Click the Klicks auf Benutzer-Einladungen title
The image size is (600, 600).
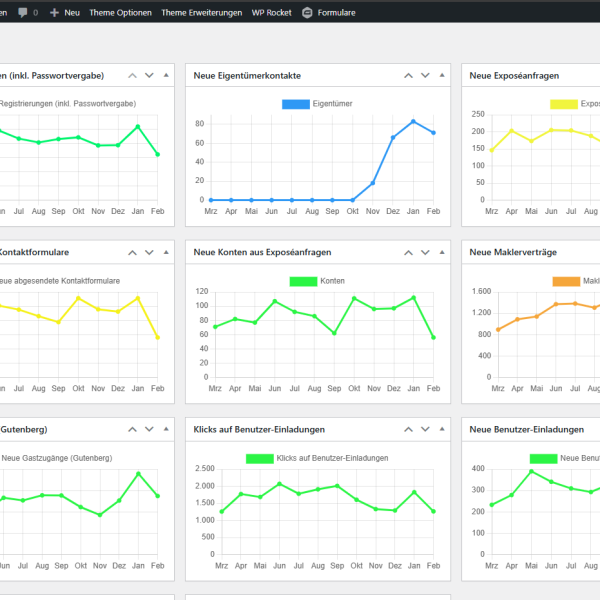tap(259, 429)
